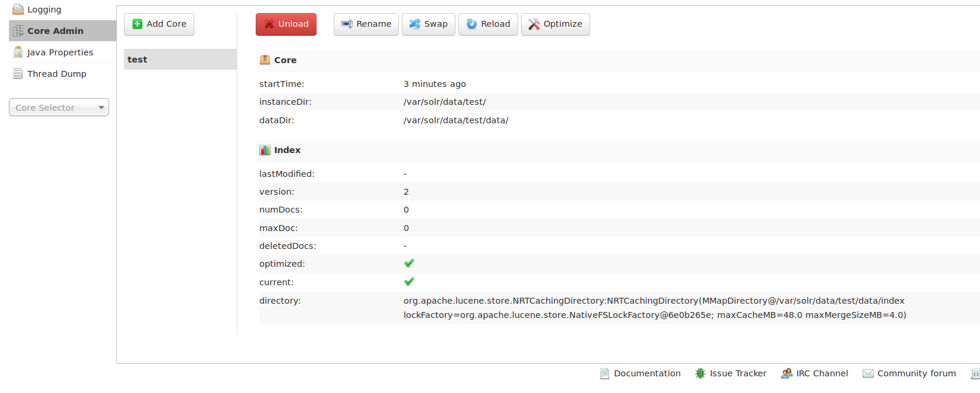
Task: Click the Core section heading
Action: tap(285, 60)
